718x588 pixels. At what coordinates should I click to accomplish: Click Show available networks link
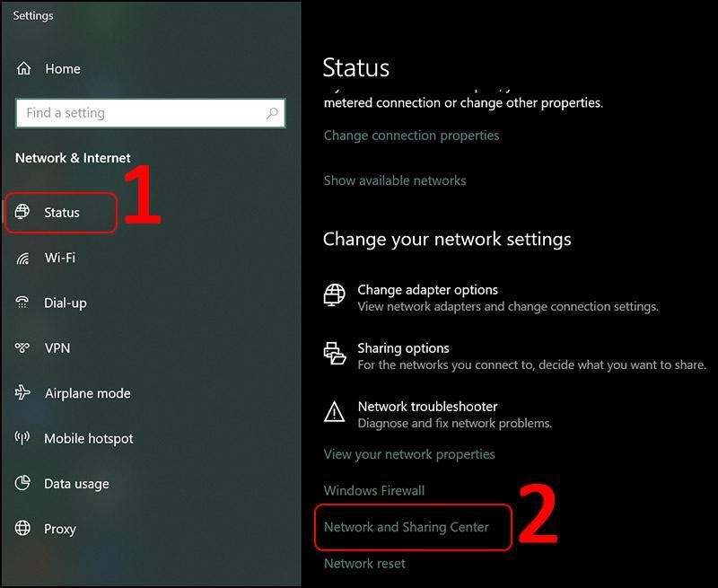[x=395, y=180]
